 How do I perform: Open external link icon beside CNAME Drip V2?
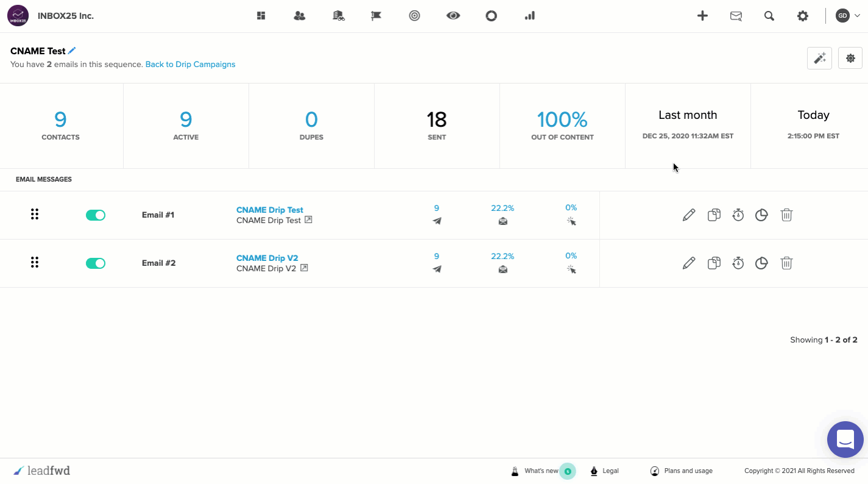(x=304, y=268)
